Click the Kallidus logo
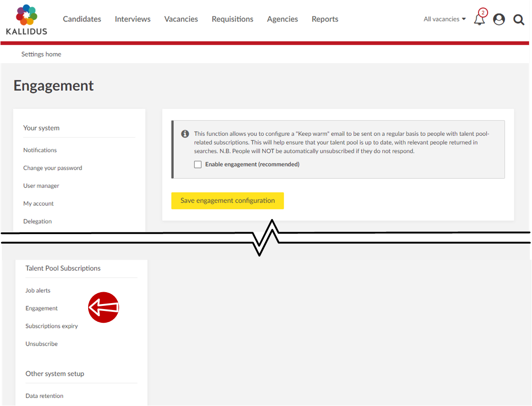Image resolution: width=532 pixels, height=406 pixels. point(26,20)
